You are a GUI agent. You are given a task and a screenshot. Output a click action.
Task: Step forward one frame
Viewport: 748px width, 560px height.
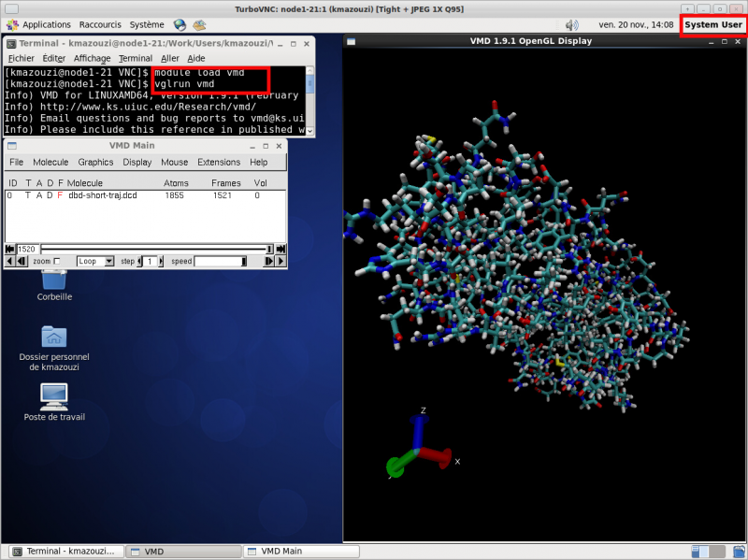[269, 262]
